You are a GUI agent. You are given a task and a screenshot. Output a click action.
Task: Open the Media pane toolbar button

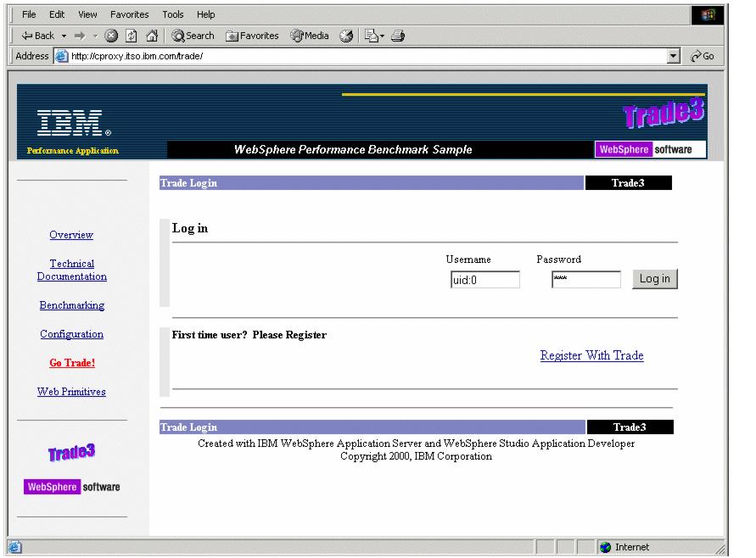[x=310, y=36]
